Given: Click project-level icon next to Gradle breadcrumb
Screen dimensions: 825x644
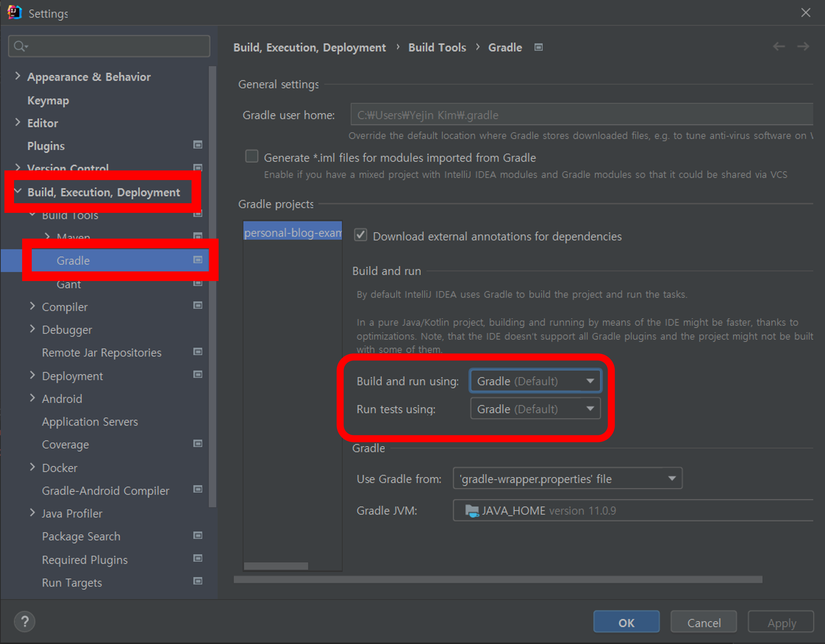Looking at the screenshot, I should point(538,47).
